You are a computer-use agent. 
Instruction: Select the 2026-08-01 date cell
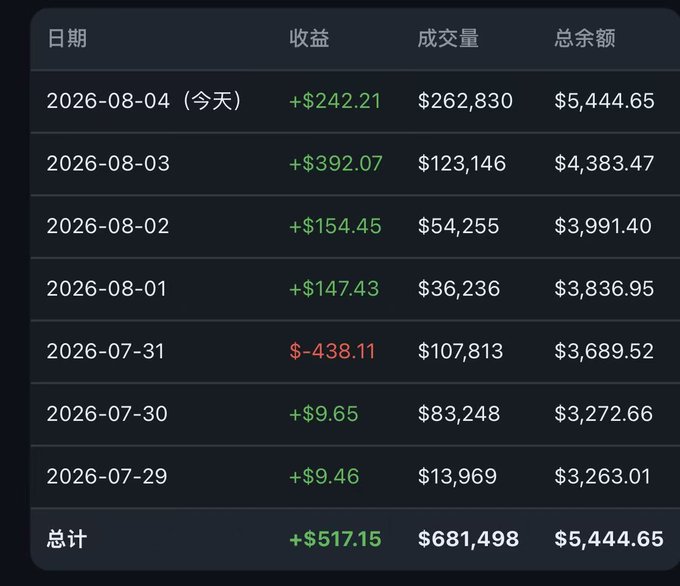(107, 288)
